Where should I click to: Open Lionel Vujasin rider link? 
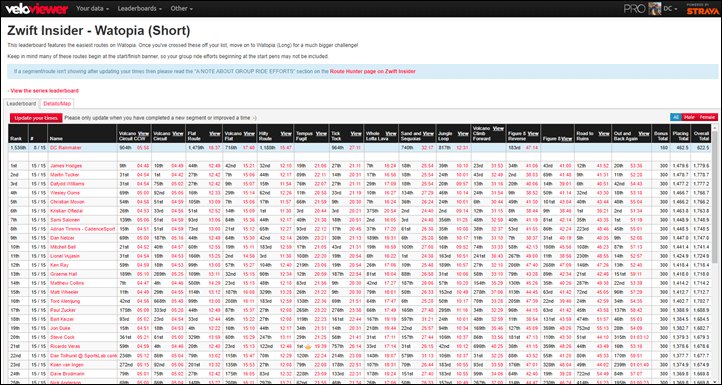click(65, 256)
